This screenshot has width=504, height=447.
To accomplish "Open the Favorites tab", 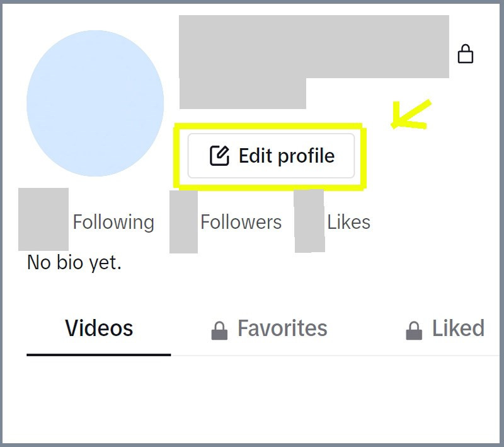I will pos(282,328).
